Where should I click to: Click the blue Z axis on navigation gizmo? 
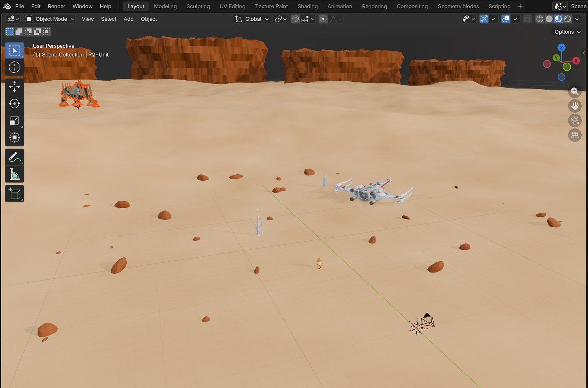click(x=561, y=48)
